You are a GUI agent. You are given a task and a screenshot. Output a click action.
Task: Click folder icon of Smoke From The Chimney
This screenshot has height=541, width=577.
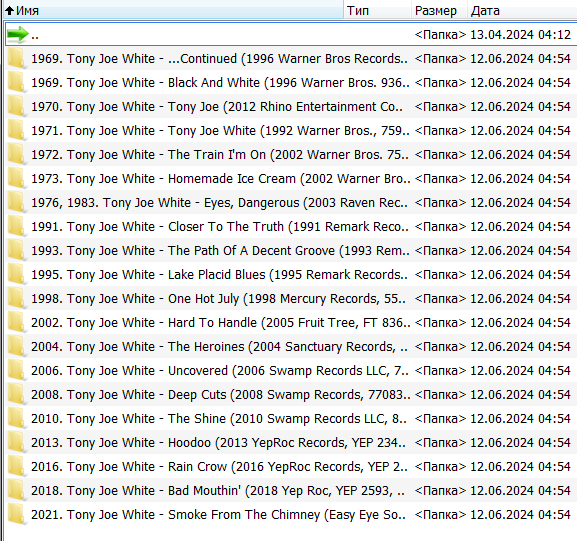(x=17, y=515)
